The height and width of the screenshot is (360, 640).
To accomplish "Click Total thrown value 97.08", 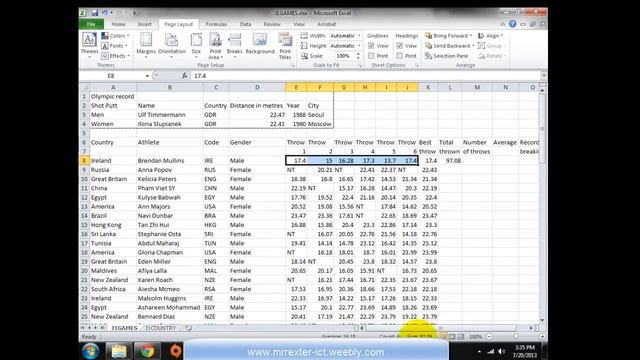I will [x=450, y=161].
